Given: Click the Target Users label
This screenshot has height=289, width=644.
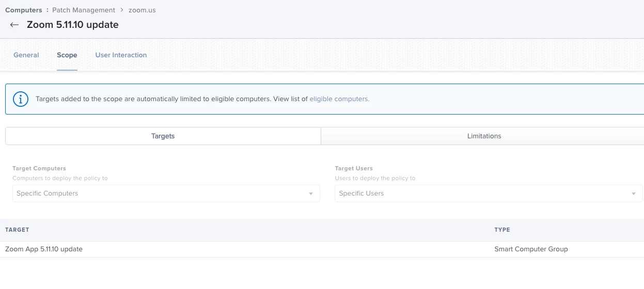Looking at the screenshot, I should (354, 168).
